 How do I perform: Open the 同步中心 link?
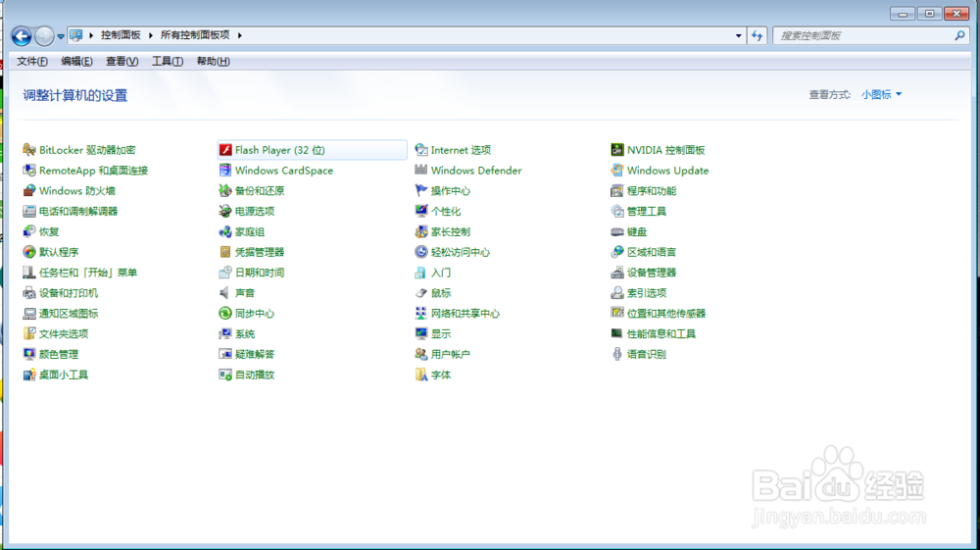(x=255, y=314)
